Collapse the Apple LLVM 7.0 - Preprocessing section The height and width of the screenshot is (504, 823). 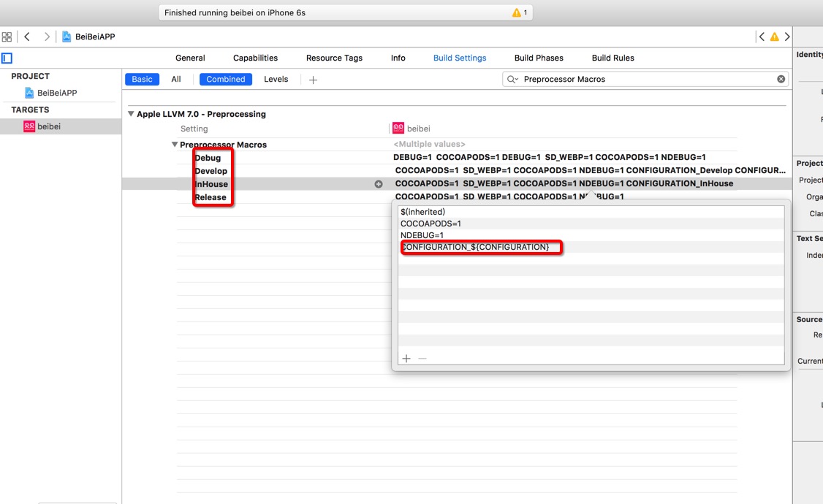(x=132, y=114)
